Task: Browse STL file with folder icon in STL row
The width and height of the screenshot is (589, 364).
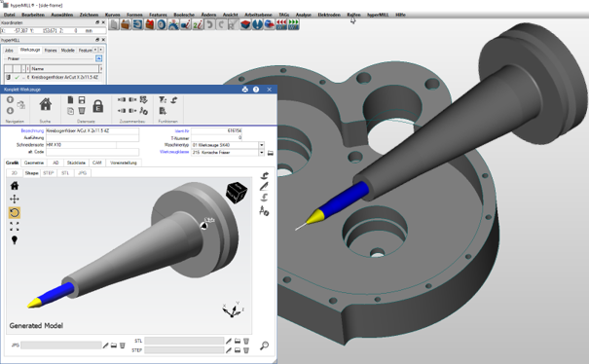Action: point(238,341)
